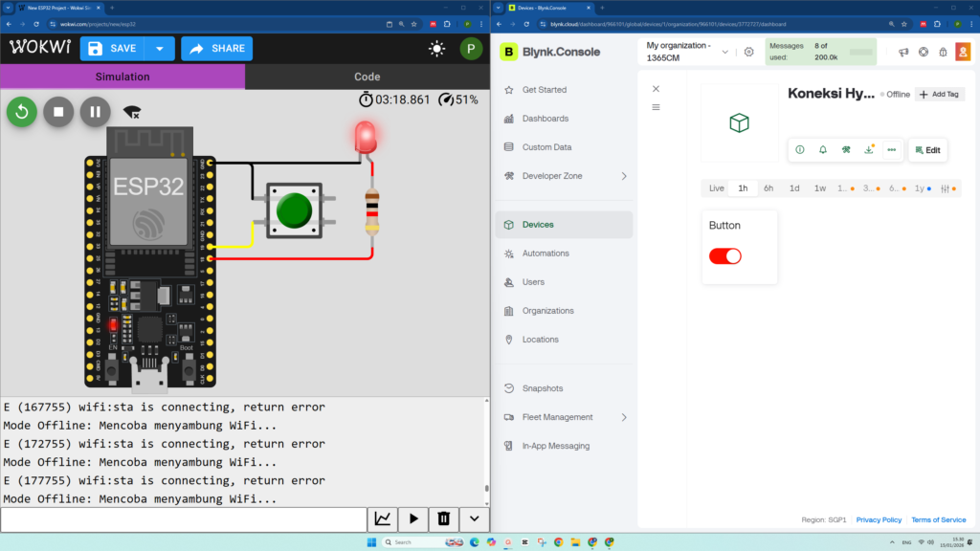Screen dimensions: 980x551
Task: Add a tag to the device
Action: point(940,95)
